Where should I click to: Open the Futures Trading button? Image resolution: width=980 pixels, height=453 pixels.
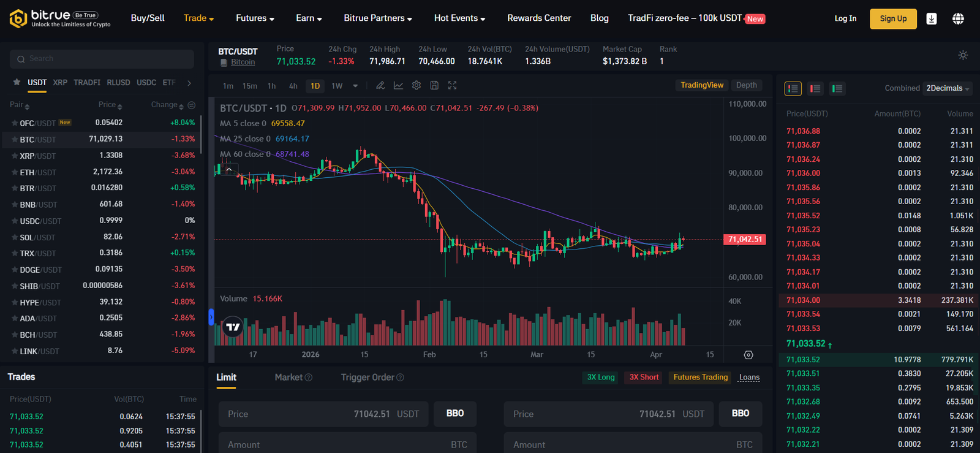[701, 378]
